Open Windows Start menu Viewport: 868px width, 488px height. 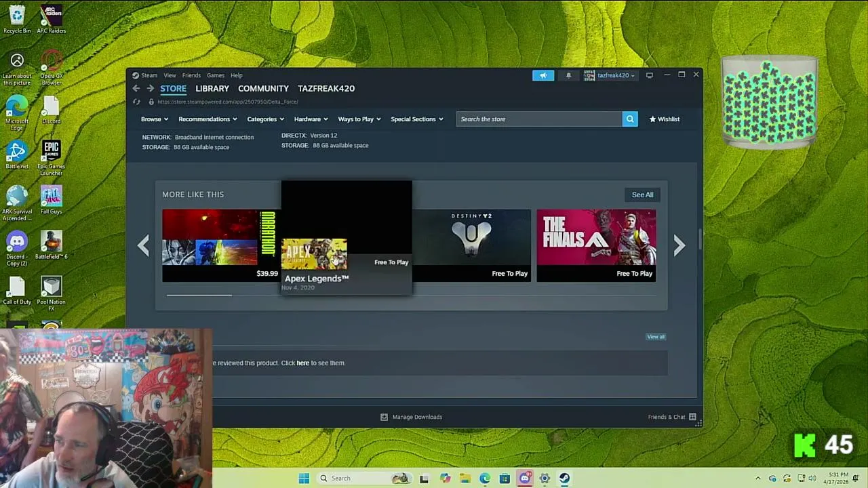coord(304,479)
